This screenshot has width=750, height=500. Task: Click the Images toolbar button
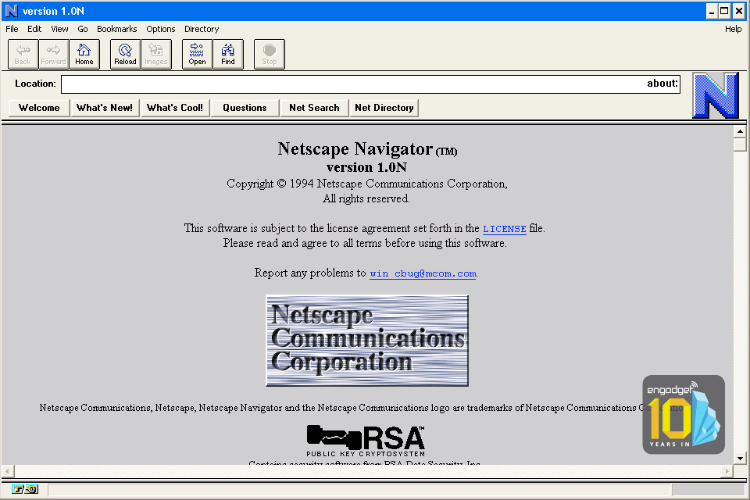coord(156,54)
